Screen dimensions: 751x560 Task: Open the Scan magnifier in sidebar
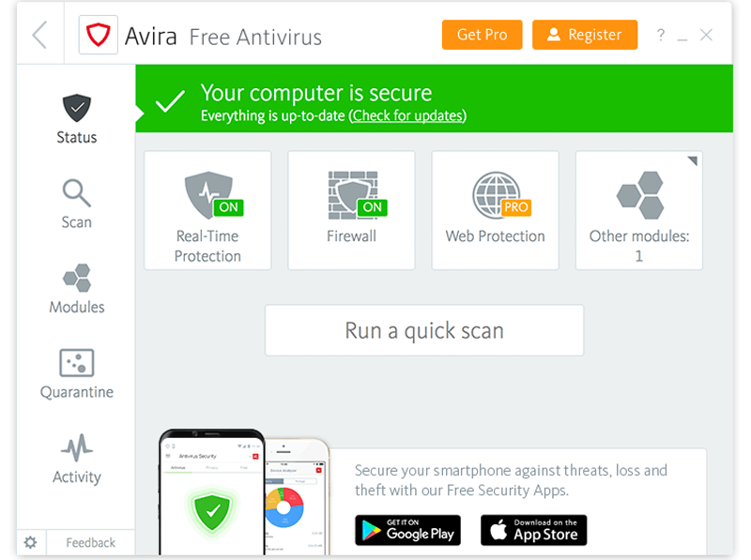click(x=77, y=193)
